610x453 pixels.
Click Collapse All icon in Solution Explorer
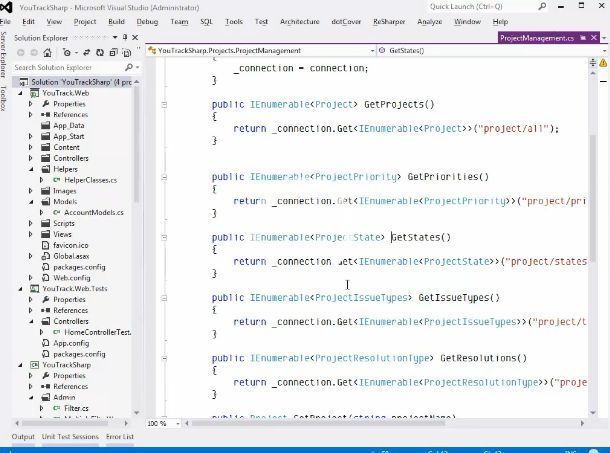coord(113,53)
